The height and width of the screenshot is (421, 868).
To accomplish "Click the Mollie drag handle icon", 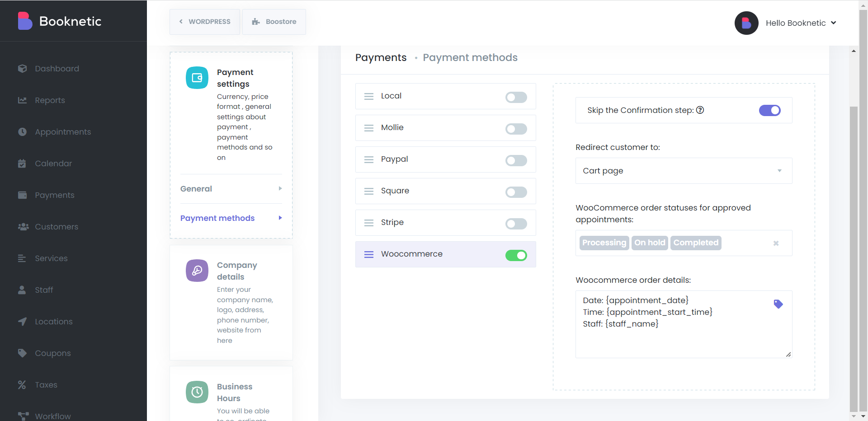I will point(369,128).
